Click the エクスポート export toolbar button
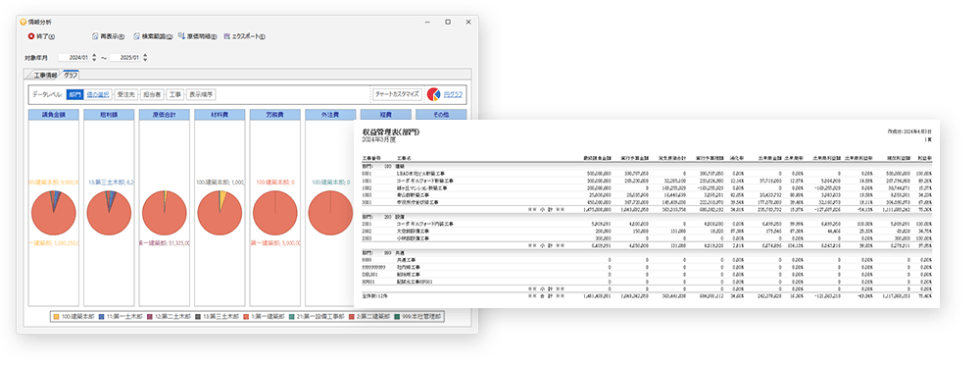This screenshot has width=980, height=365. 244,36
